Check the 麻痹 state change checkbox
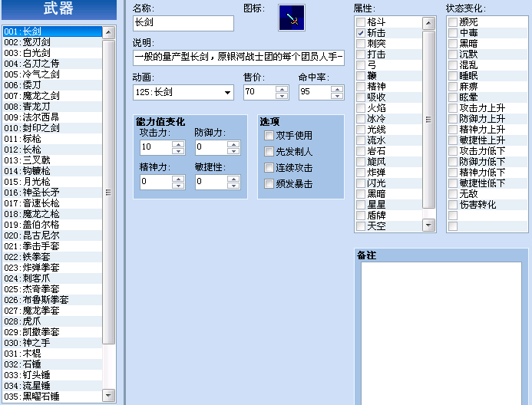This screenshot has width=532, height=405. point(453,87)
